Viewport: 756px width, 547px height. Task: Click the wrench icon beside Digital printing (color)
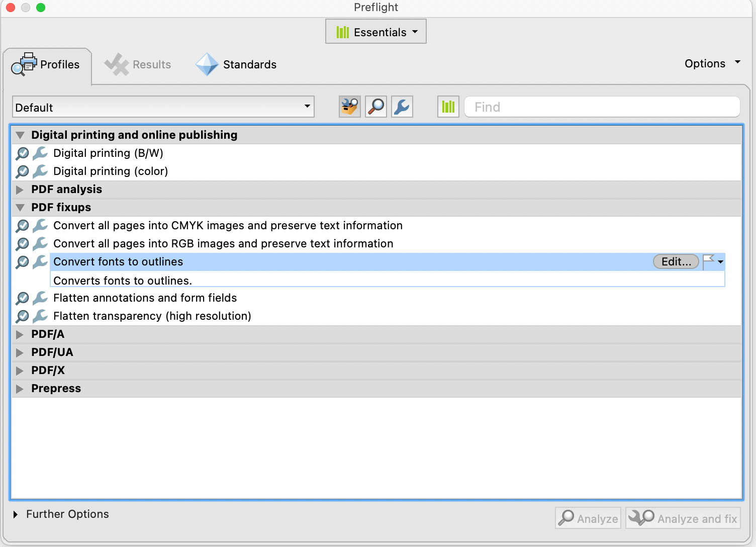click(40, 171)
